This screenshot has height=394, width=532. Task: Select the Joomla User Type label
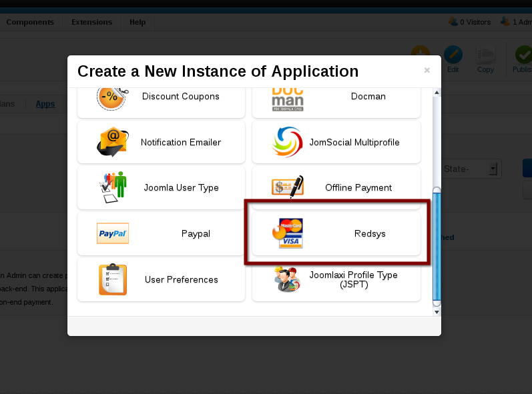click(x=181, y=188)
